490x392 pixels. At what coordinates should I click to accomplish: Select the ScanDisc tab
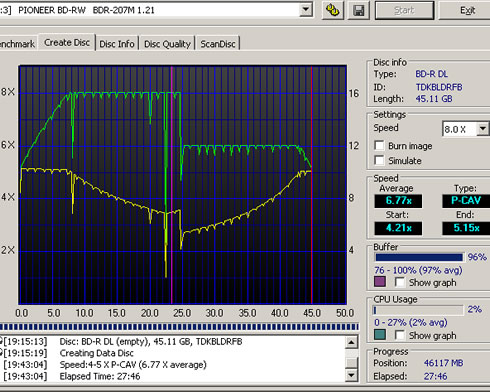pyautogui.click(x=218, y=44)
